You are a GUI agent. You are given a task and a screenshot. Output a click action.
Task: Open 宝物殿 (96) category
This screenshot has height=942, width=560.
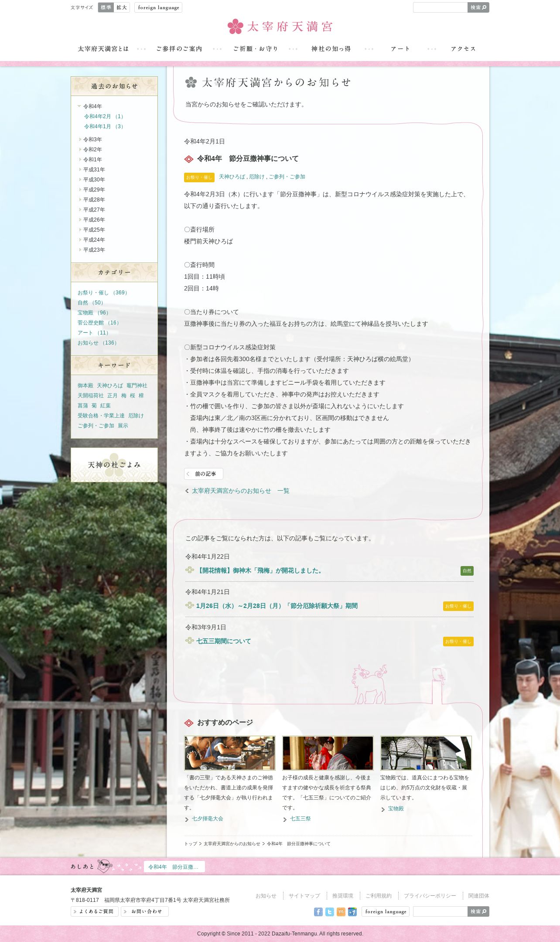94,313
